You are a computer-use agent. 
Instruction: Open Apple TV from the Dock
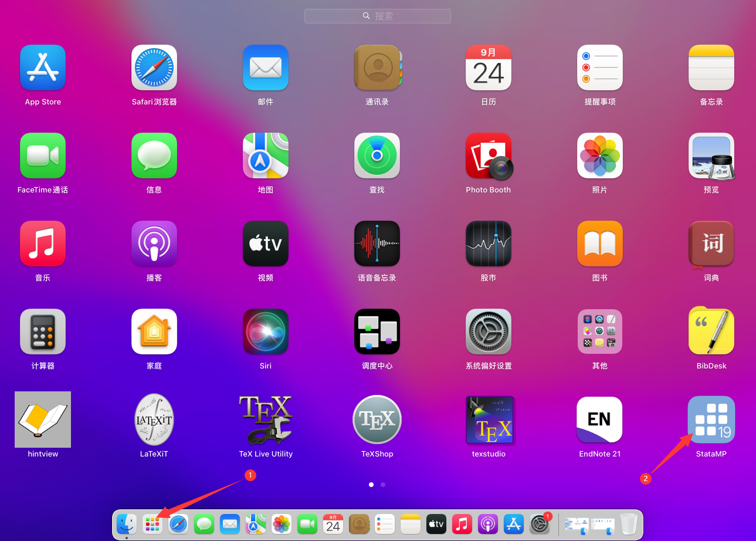click(x=436, y=523)
